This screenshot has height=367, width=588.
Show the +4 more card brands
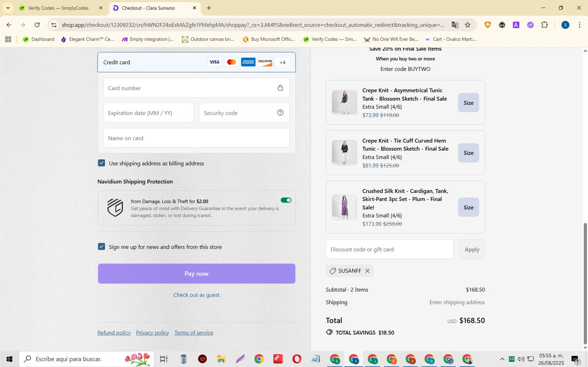[282, 62]
